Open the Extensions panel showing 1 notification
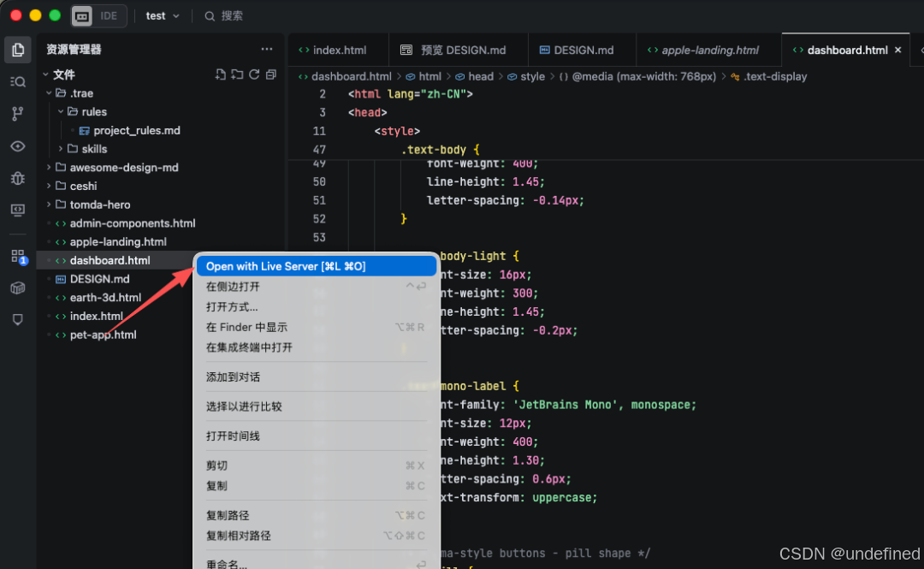This screenshot has height=569, width=924. pyautogui.click(x=17, y=256)
